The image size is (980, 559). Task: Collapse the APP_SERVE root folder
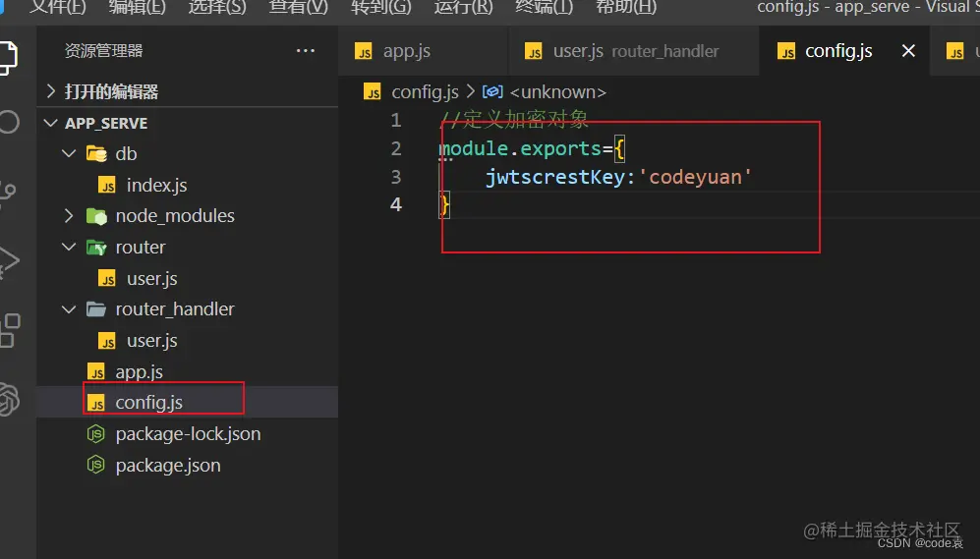[51, 123]
